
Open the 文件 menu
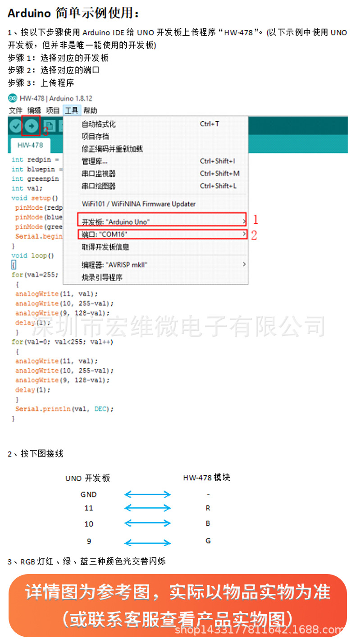tap(16, 110)
